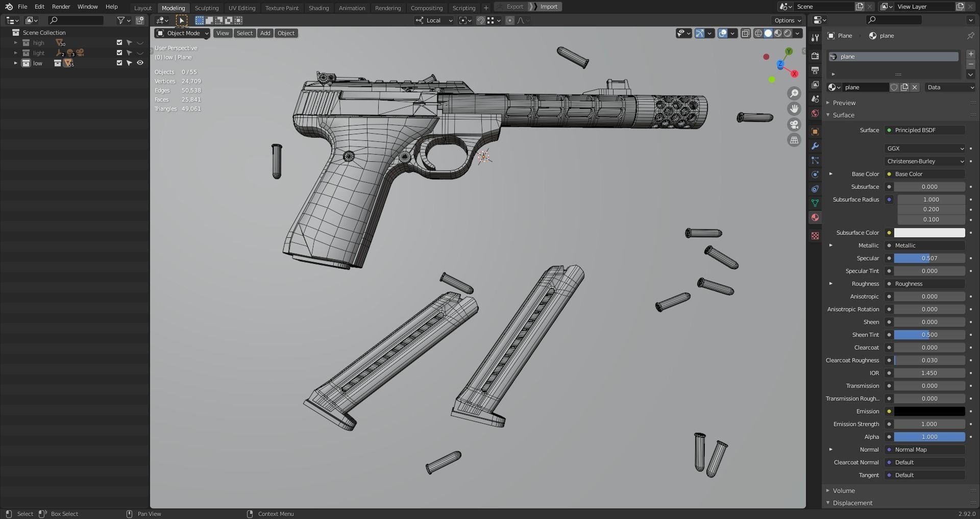Select solid viewport shading
Viewport: 980px width, 519px height.
point(768,33)
